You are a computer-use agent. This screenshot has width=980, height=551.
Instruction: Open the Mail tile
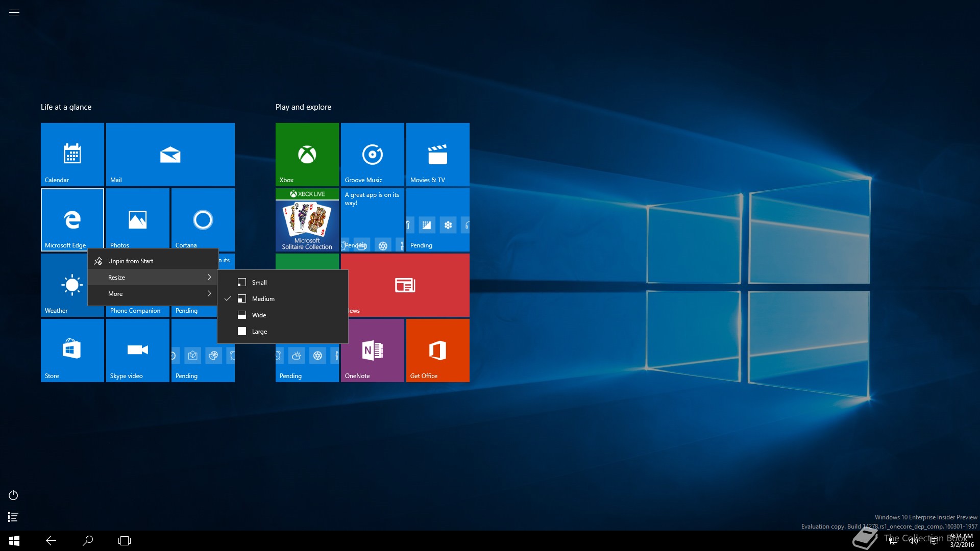pyautogui.click(x=170, y=155)
